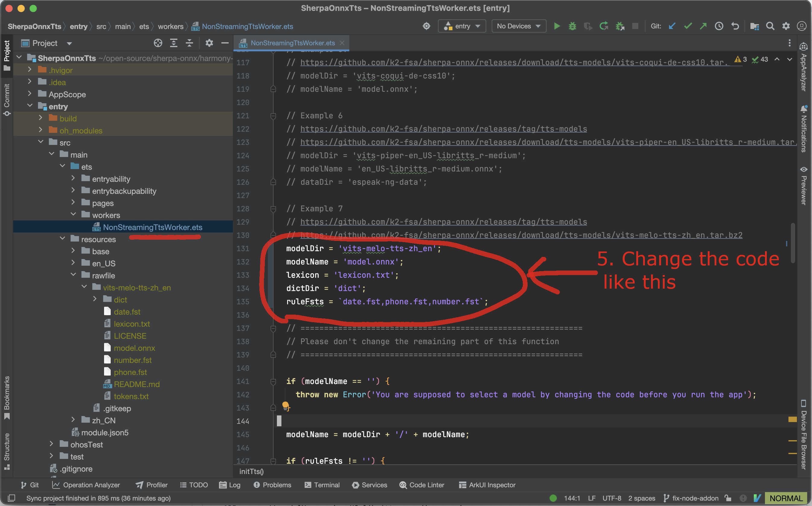The image size is (812, 506).
Task: Expand the dict folder
Action: tap(95, 299)
